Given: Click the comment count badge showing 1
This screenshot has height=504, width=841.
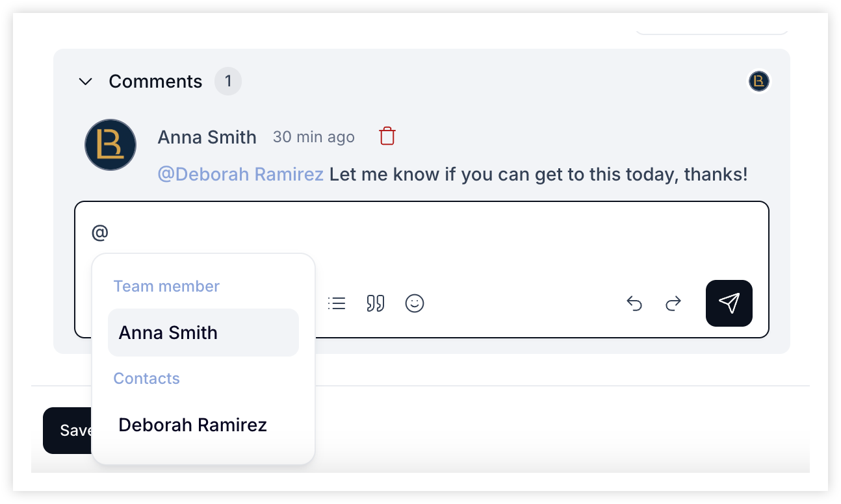Looking at the screenshot, I should click(x=228, y=82).
